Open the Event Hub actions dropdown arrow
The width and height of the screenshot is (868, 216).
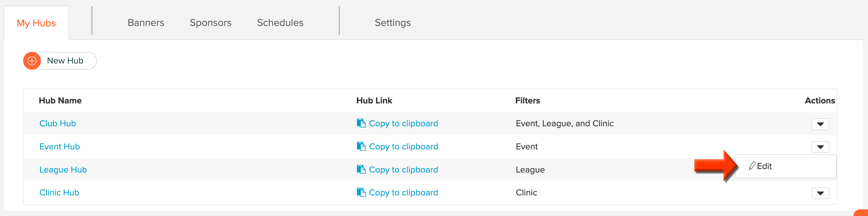pyautogui.click(x=820, y=147)
